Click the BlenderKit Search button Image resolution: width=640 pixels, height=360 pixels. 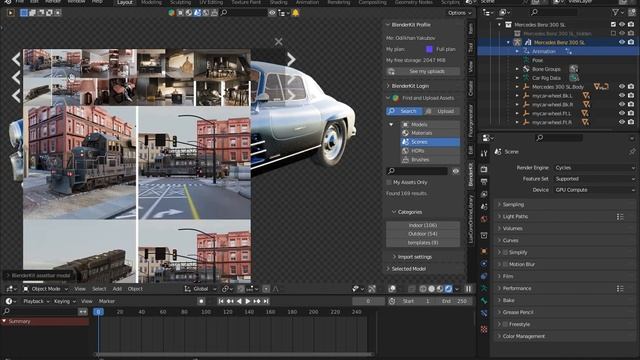(x=404, y=111)
